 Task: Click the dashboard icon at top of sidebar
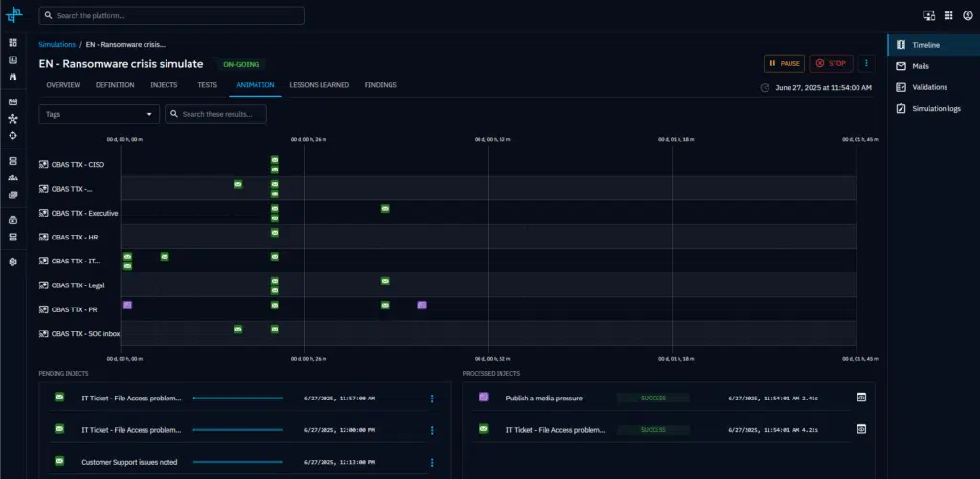coord(12,43)
